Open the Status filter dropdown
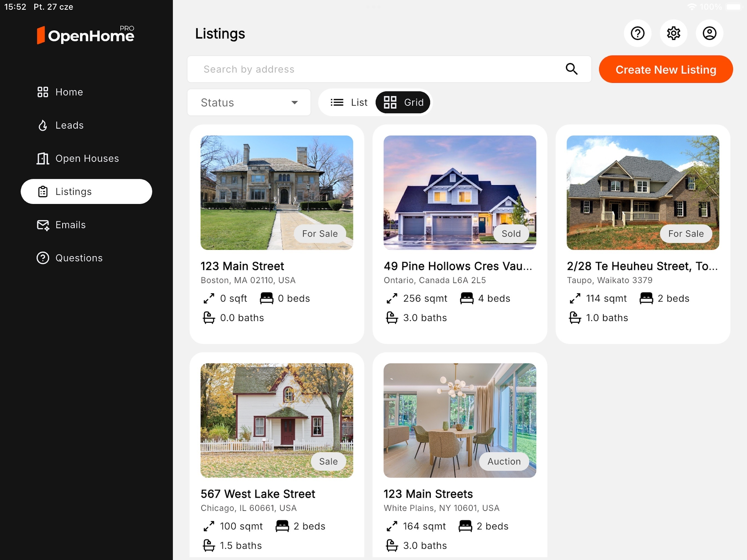 249,102
